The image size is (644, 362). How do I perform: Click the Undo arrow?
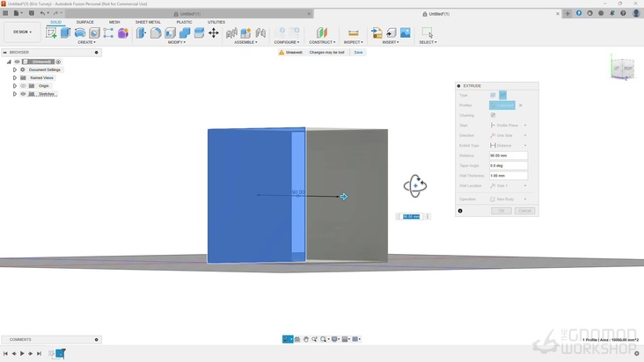[42, 13]
